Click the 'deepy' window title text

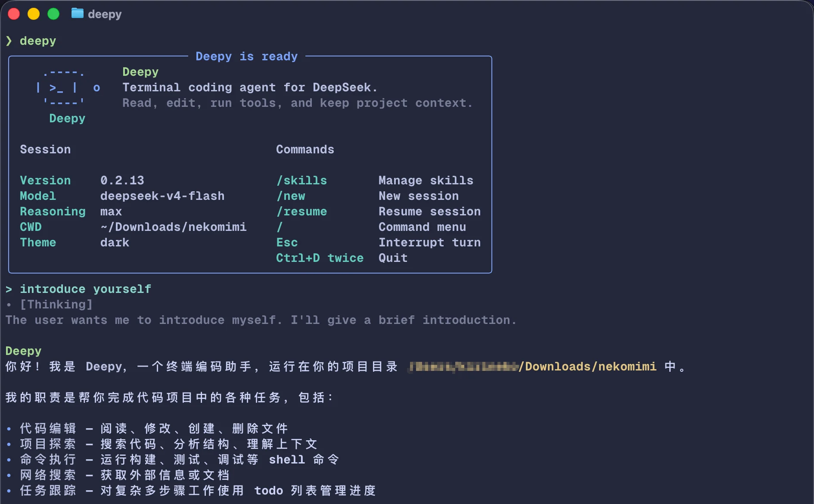click(105, 14)
